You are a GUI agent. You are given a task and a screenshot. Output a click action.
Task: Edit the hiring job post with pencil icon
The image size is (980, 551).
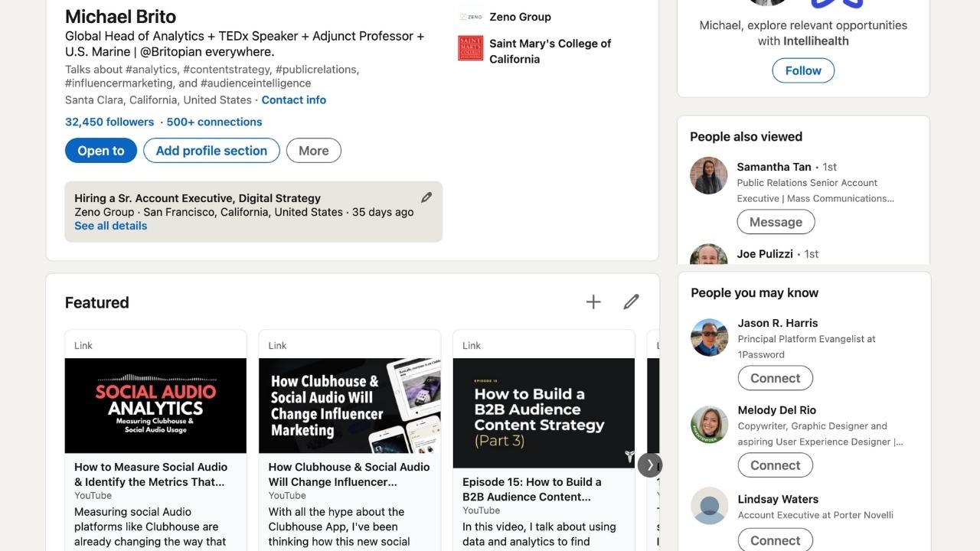[x=426, y=197]
